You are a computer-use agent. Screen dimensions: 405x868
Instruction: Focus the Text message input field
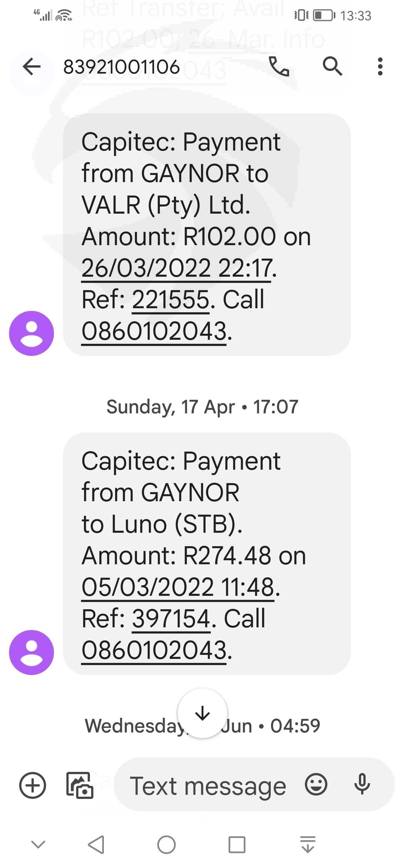point(208,785)
